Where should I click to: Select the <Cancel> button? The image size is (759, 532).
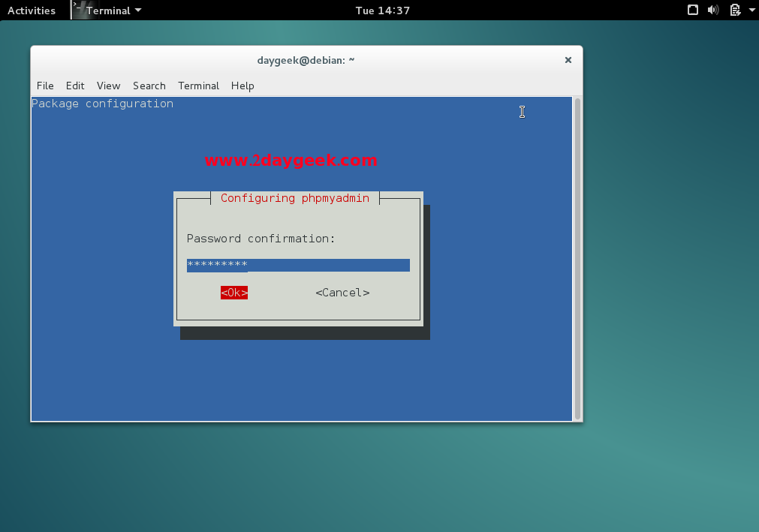342,293
